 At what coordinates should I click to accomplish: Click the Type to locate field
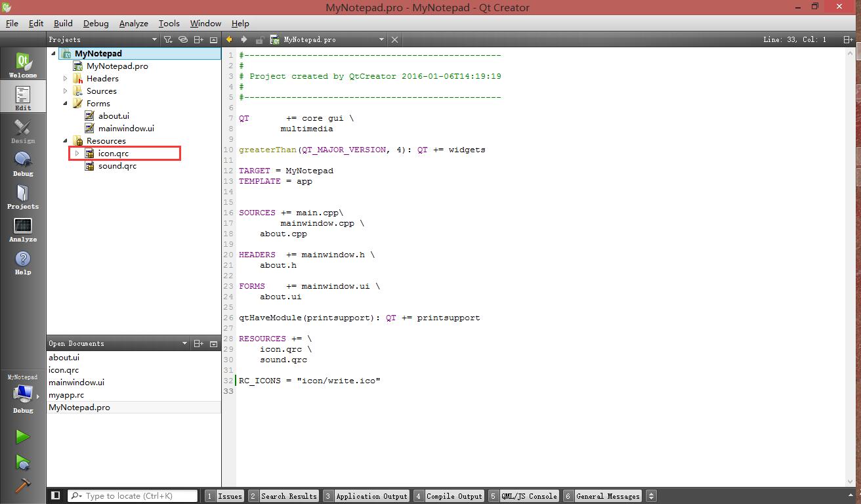[133, 496]
